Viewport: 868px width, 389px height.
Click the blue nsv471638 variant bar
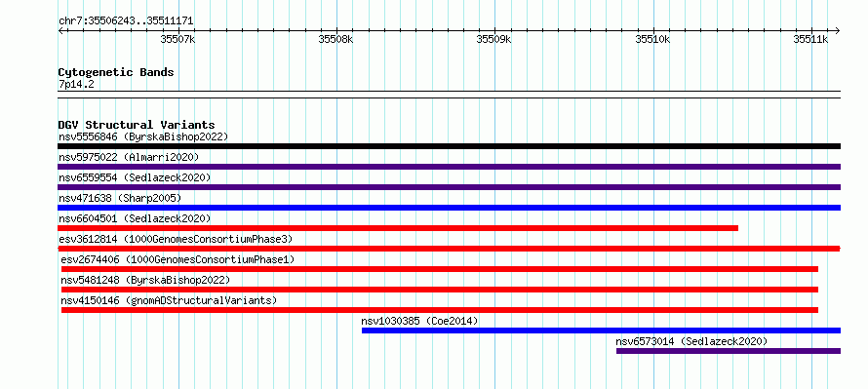pyautogui.click(x=449, y=208)
